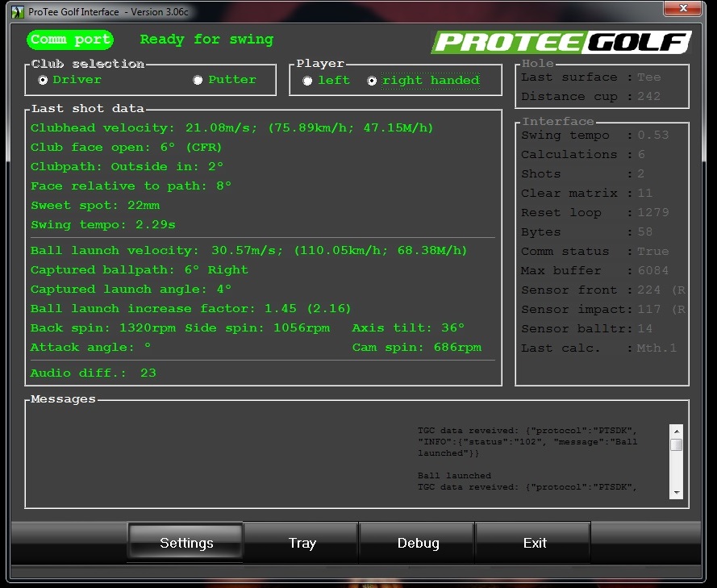Click the 'Cam spin: 686rpm' value
This screenshot has height=588, width=717.
pyautogui.click(x=417, y=347)
